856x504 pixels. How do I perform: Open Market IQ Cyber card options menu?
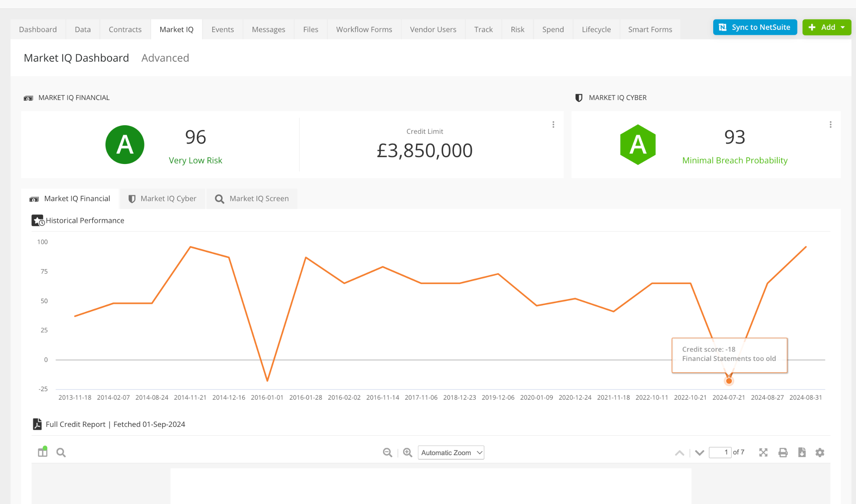(830, 124)
